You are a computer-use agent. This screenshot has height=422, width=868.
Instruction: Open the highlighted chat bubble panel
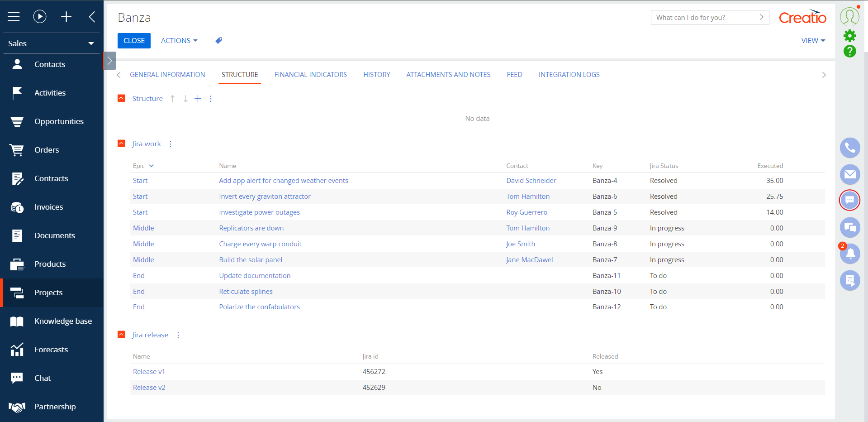(x=850, y=200)
